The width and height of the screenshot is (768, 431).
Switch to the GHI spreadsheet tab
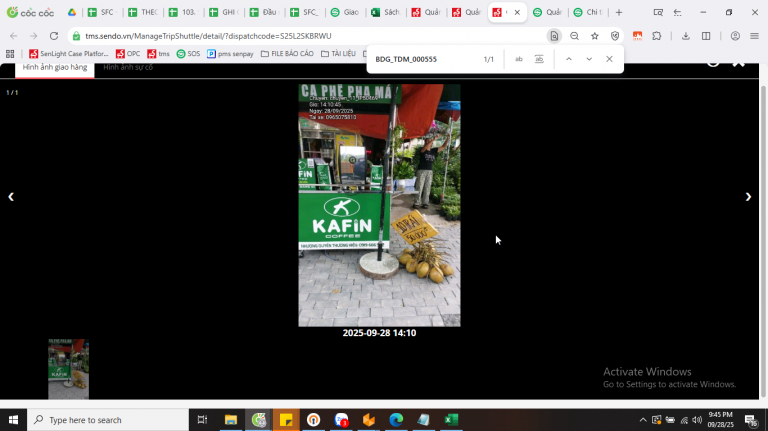point(224,12)
